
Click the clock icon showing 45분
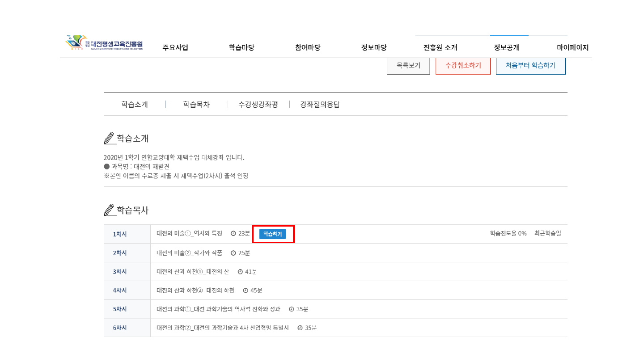[246, 290]
